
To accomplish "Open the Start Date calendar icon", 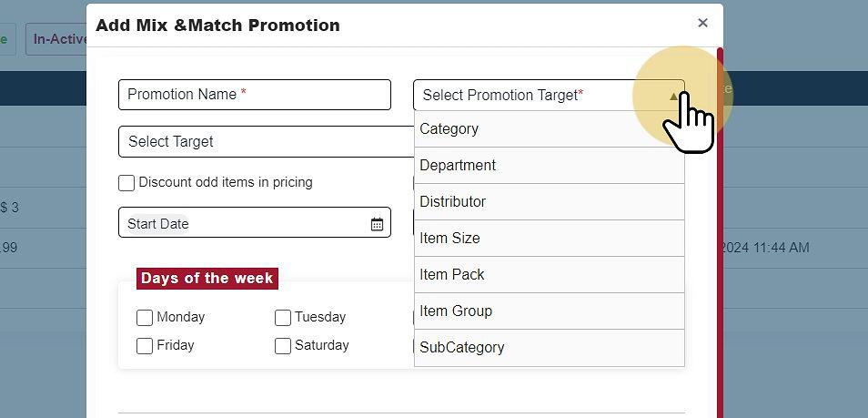I will [x=377, y=224].
